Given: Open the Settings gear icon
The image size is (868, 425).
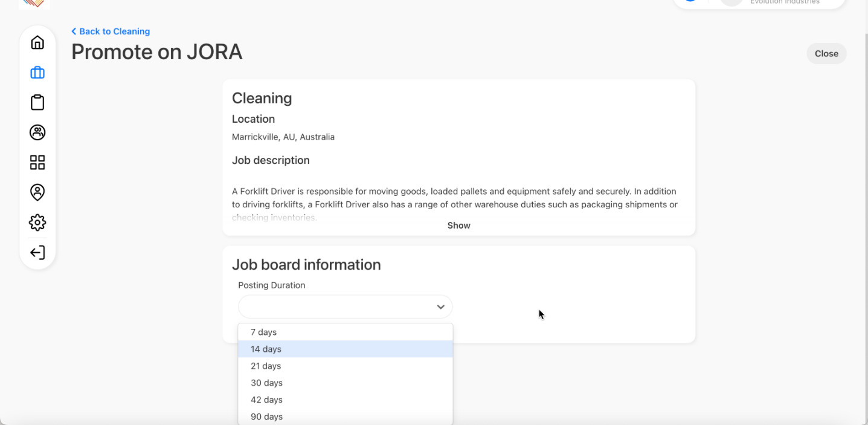Looking at the screenshot, I should (37, 222).
